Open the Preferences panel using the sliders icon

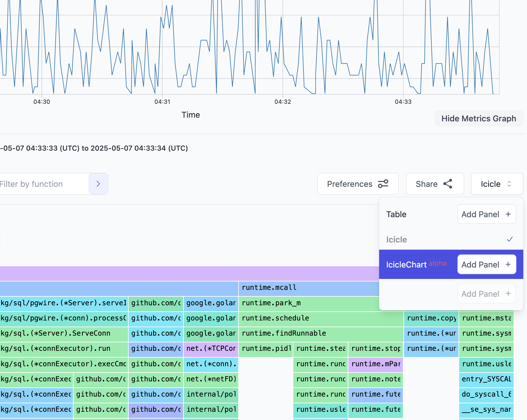point(383,184)
